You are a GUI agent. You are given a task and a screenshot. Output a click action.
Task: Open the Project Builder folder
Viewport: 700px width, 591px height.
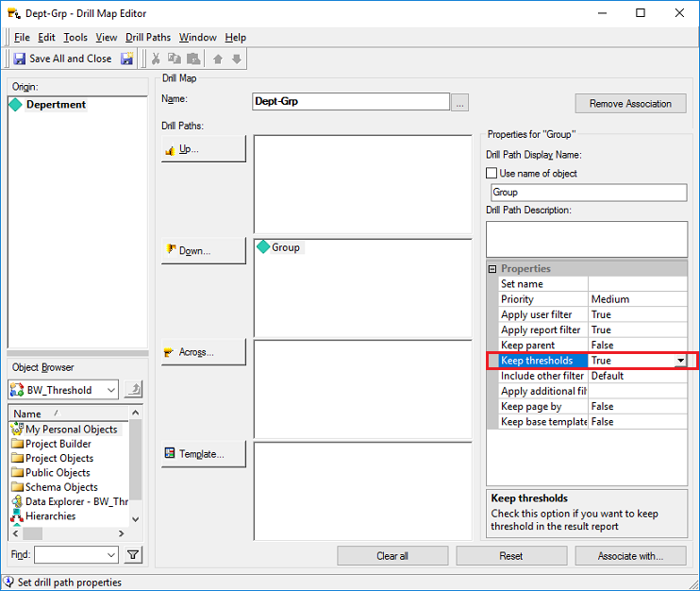click(51, 444)
